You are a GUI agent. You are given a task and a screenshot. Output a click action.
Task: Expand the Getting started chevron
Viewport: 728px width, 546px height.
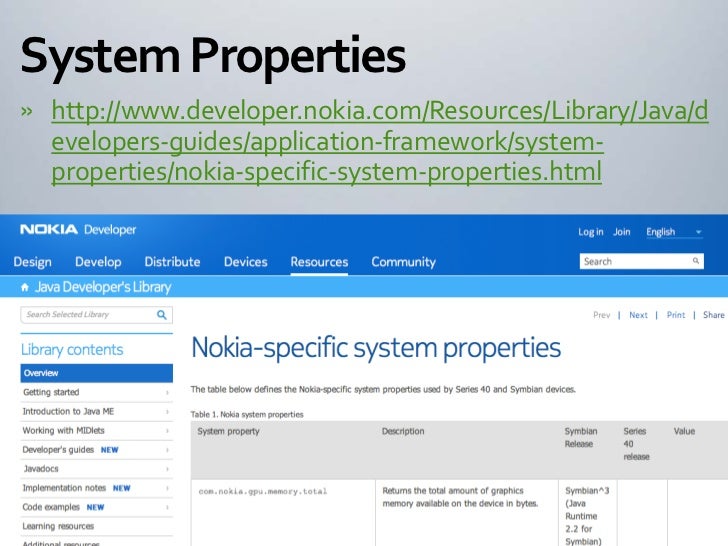click(167, 393)
